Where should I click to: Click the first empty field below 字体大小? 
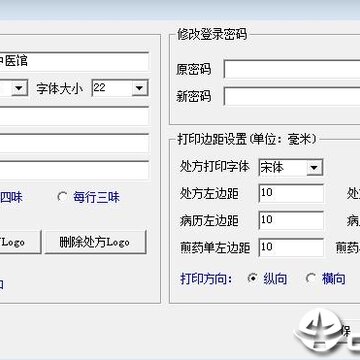pyautogui.click(x=74, y=116)
